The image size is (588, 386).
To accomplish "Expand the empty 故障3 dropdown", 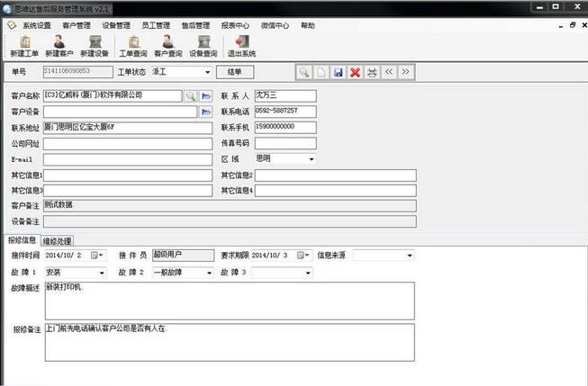I will 308,273.
